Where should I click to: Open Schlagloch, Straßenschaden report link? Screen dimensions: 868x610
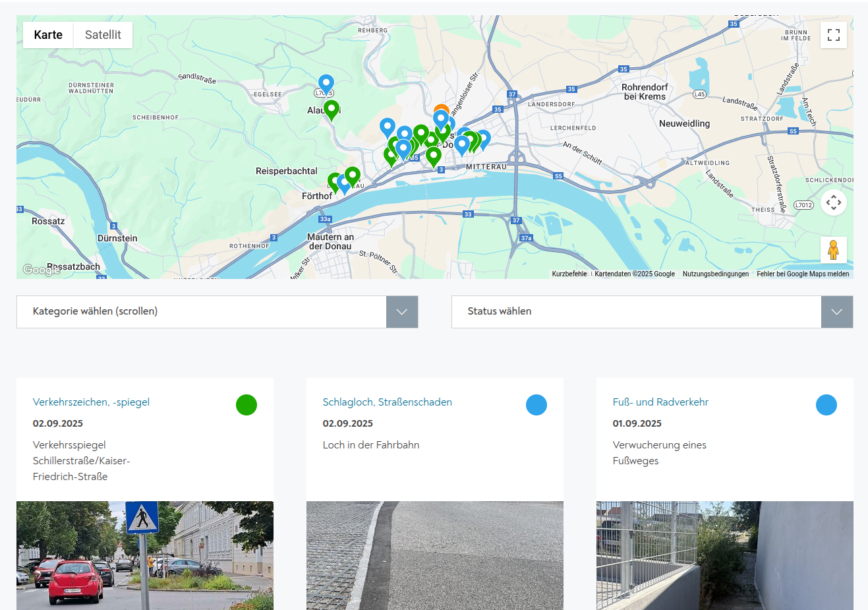387,402
